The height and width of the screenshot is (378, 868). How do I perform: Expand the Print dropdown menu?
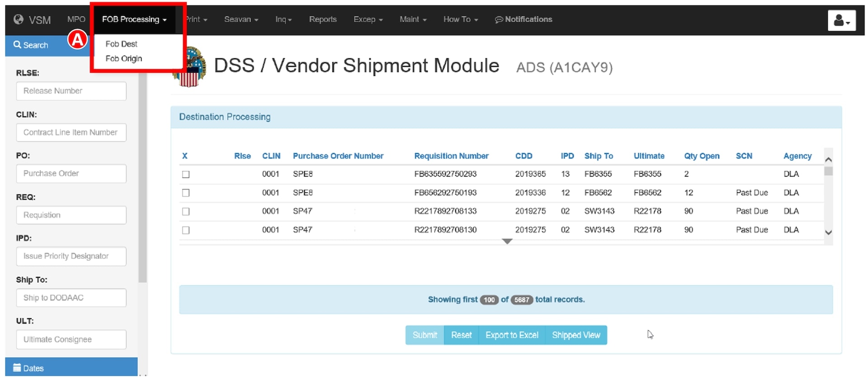pos(196,19)
